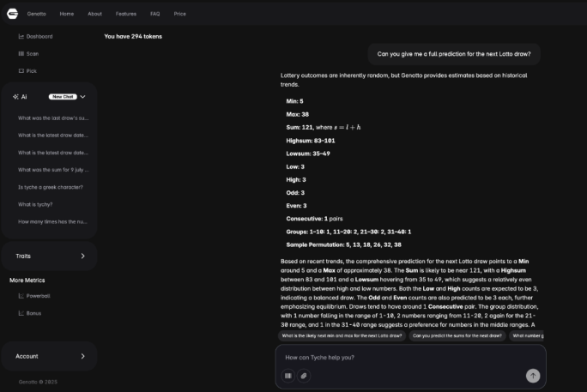
Task: Open Powerball metrics
Action: tap(38, 296)
